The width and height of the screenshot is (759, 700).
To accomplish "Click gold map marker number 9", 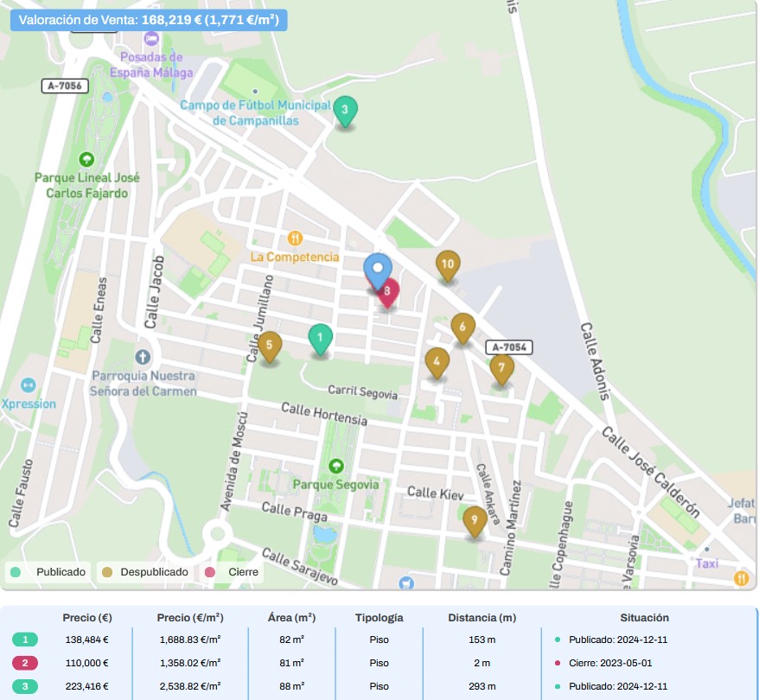I will click(x=474, y=520).
